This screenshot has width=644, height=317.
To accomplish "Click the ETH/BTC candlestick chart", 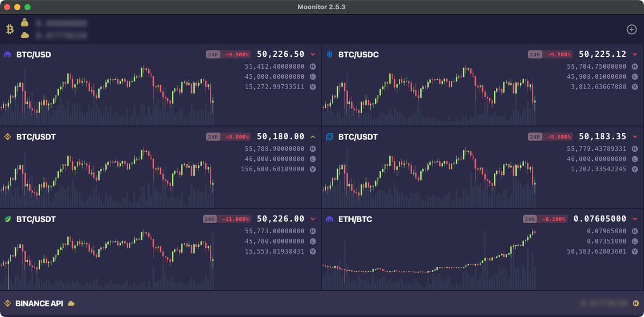I will click(x=429, y=259).
